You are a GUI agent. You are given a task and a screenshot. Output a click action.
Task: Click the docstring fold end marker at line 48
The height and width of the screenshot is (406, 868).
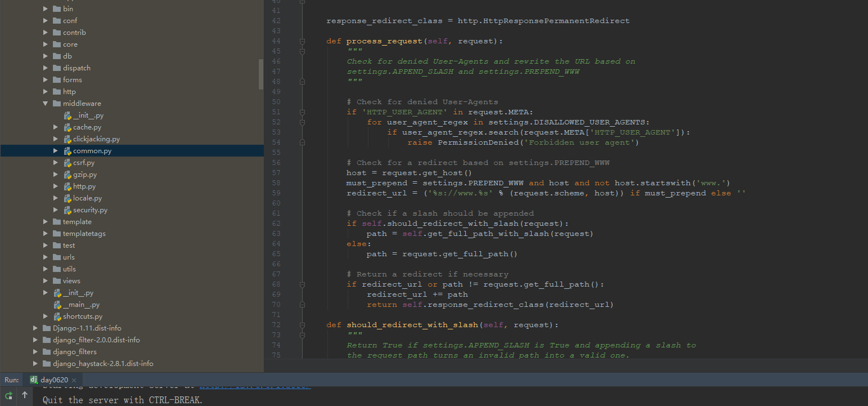click(302, 82)
